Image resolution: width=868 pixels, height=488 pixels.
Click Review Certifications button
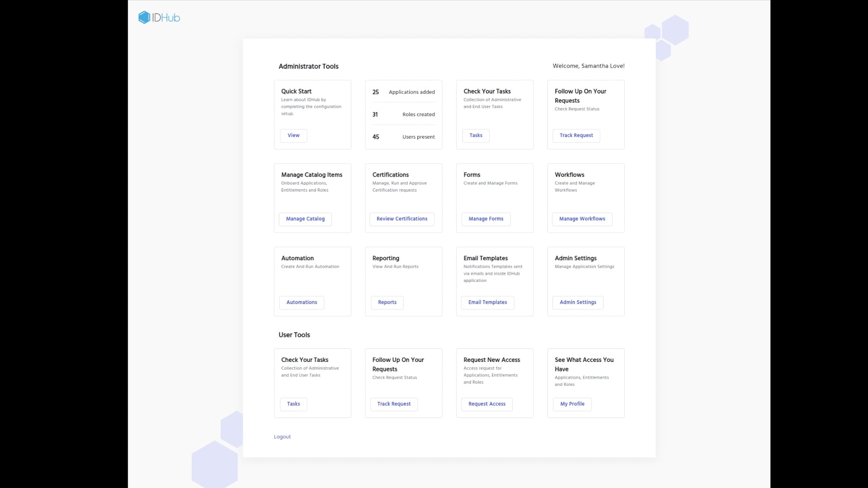tap(402, 219)
